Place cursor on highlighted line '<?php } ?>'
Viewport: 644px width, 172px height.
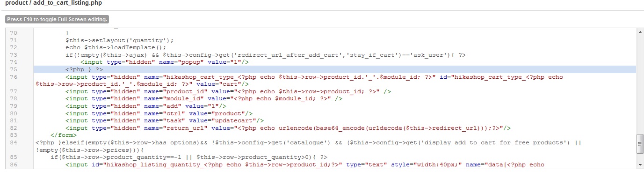(84, 69)
